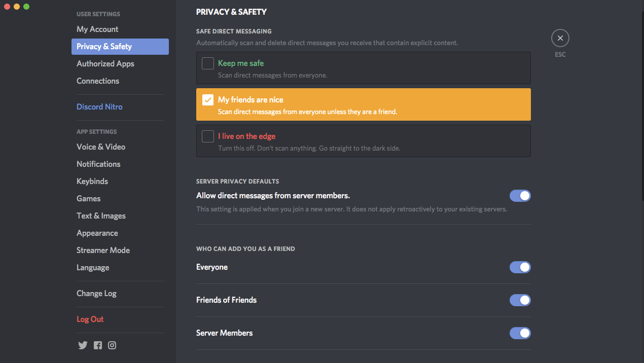
Task: Turn off Friends of Friends toggle
Action: tap(520, 300)
